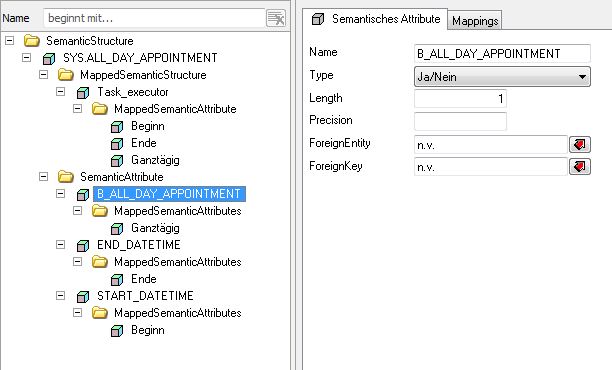Click the clear filter icon beside search box
This screenshot has height=370, width=612.
[x=276, y=18]
